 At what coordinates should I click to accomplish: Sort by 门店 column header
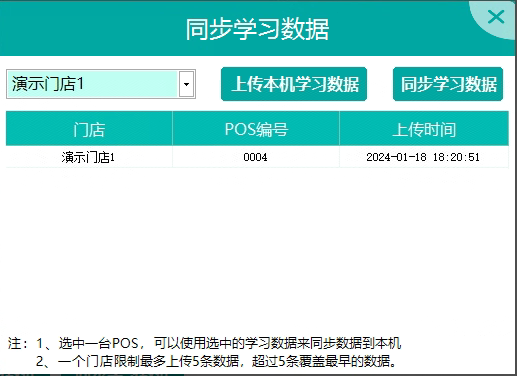click(x=89, y=129)
